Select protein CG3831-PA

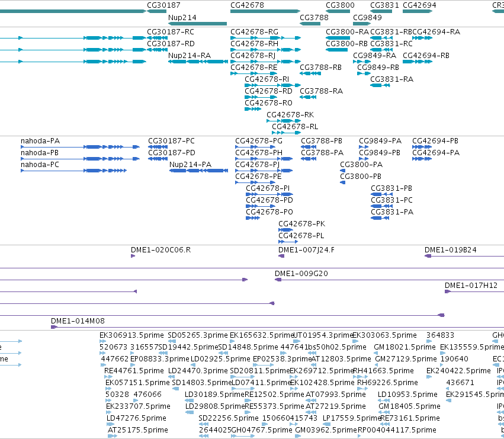click(392, 212)
